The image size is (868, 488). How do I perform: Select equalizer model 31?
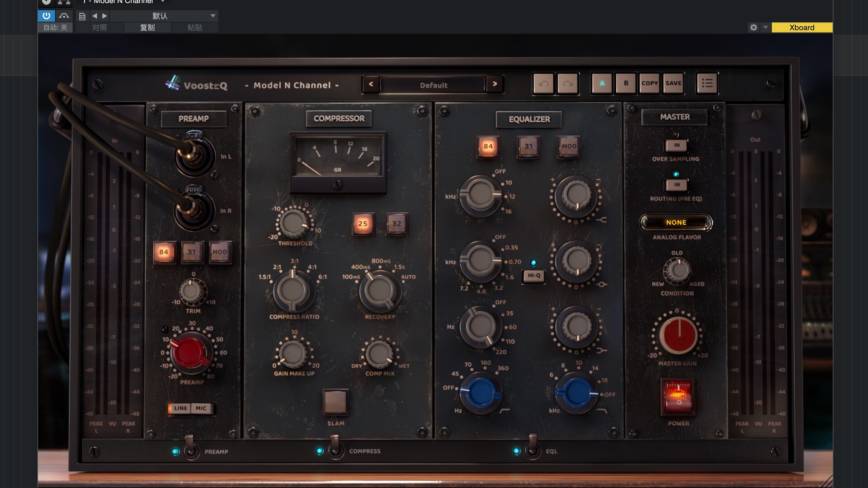tap(528, 146)
